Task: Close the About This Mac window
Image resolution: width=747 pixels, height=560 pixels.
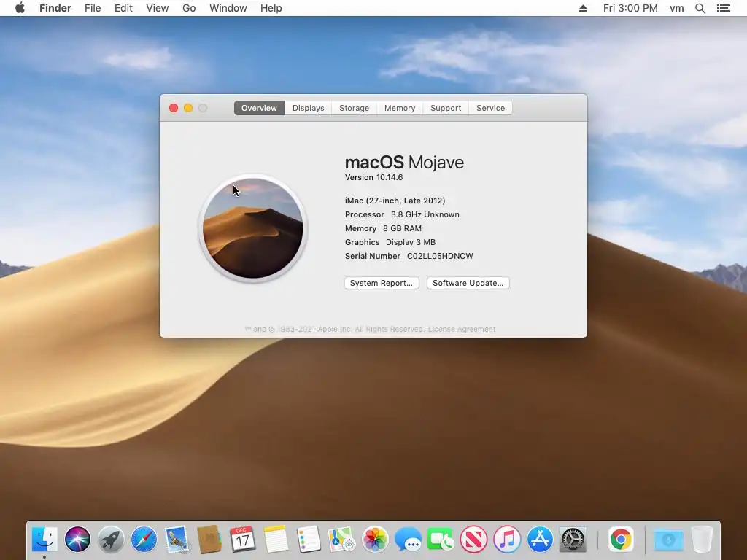Action: [174, 108]
